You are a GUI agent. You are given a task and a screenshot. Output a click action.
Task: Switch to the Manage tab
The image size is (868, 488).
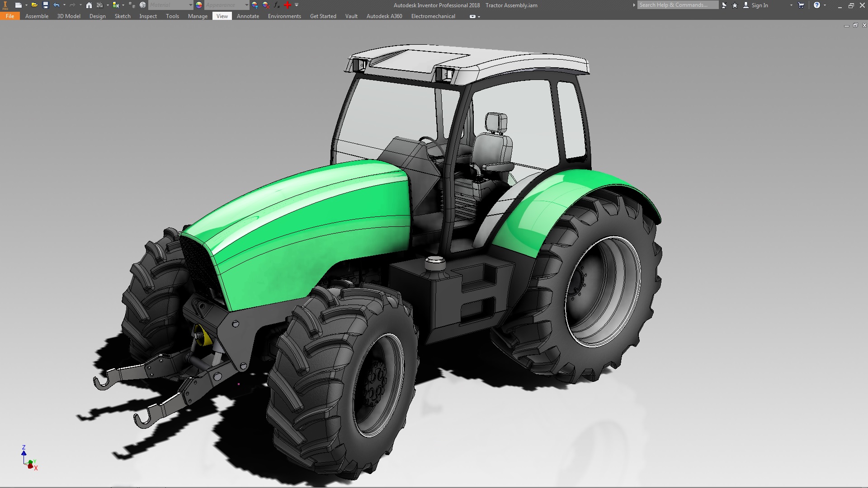(198, 16)
